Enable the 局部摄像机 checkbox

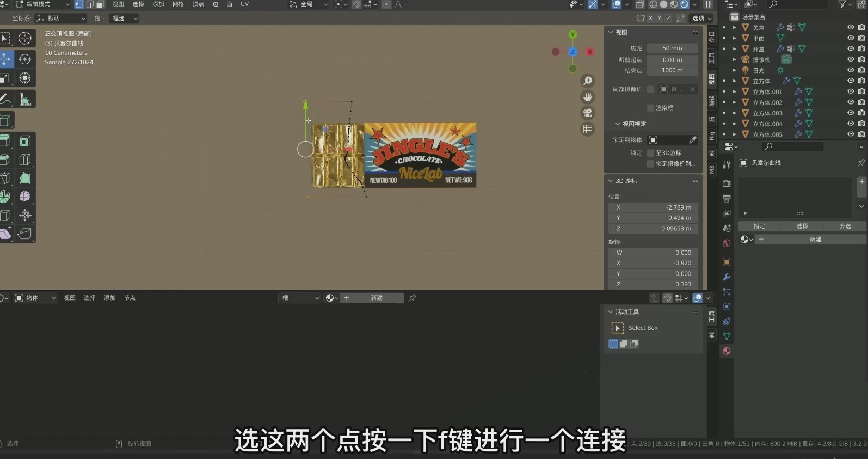click(x=651, y=89)
